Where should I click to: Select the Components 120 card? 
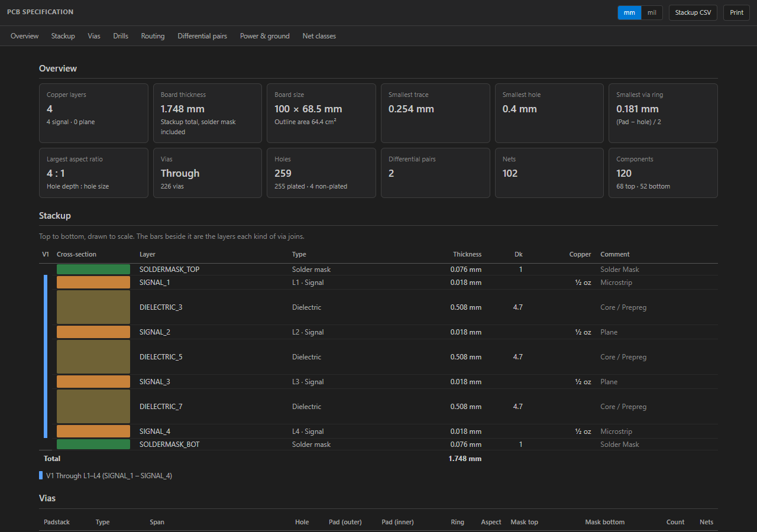(663, 173)
